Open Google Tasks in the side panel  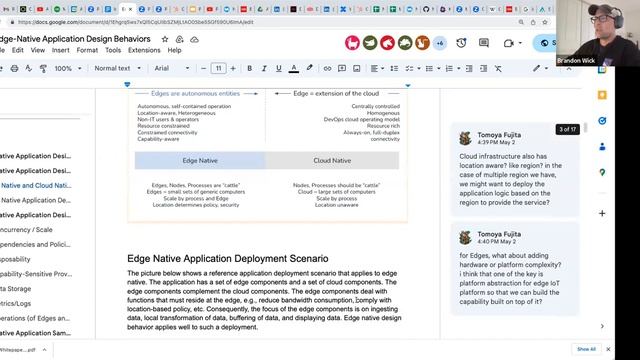[602, 121]
